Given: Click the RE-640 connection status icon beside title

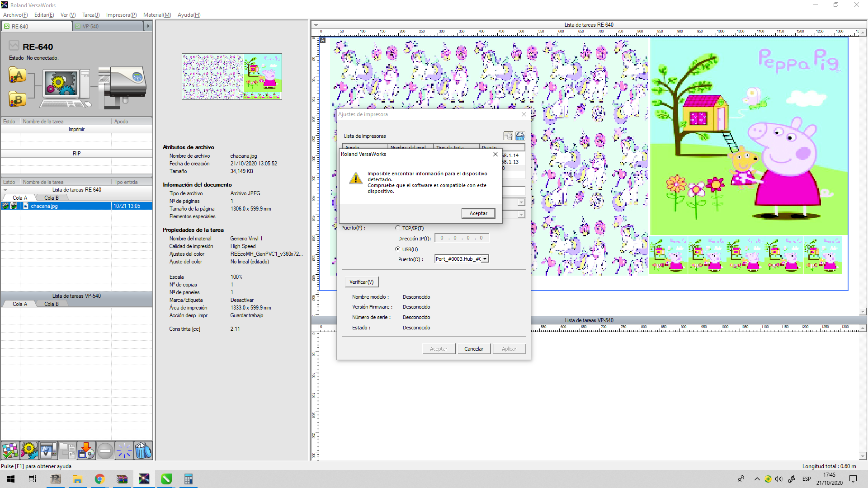Looking at the screenshot, I should coord(14,46).
